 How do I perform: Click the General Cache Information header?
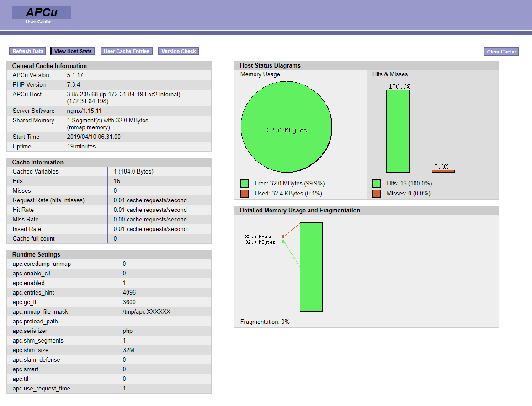click(x=109, y=66)
